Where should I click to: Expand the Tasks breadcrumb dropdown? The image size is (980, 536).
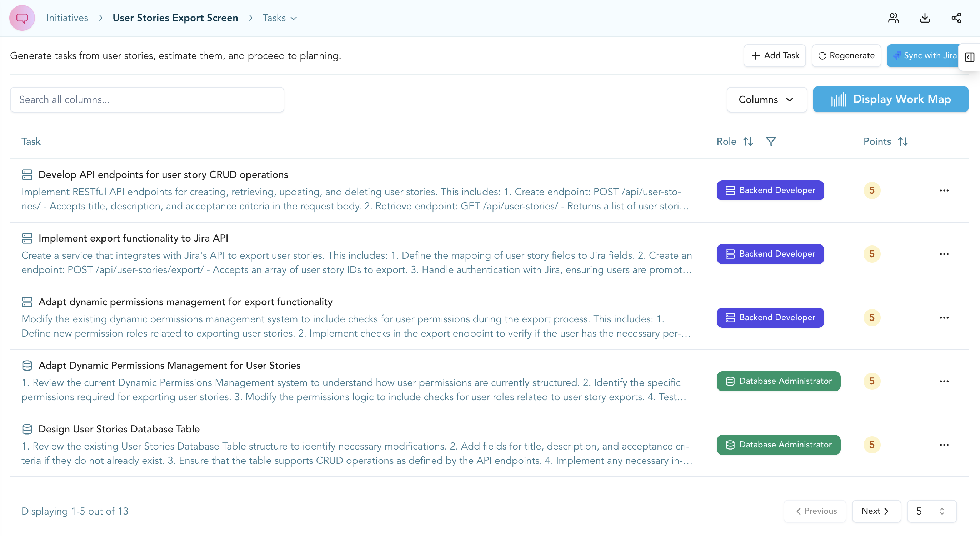(x=280, y=18)
